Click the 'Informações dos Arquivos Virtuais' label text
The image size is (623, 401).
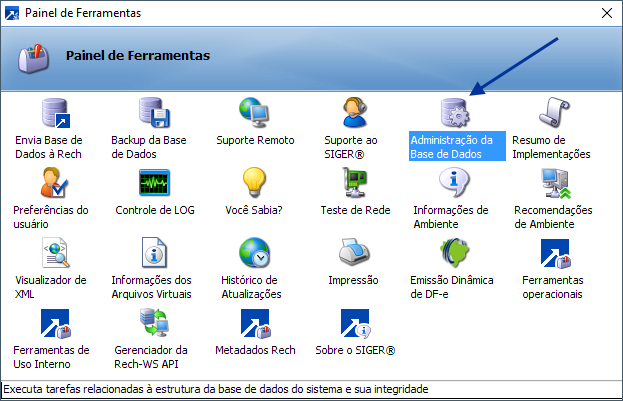151,287
